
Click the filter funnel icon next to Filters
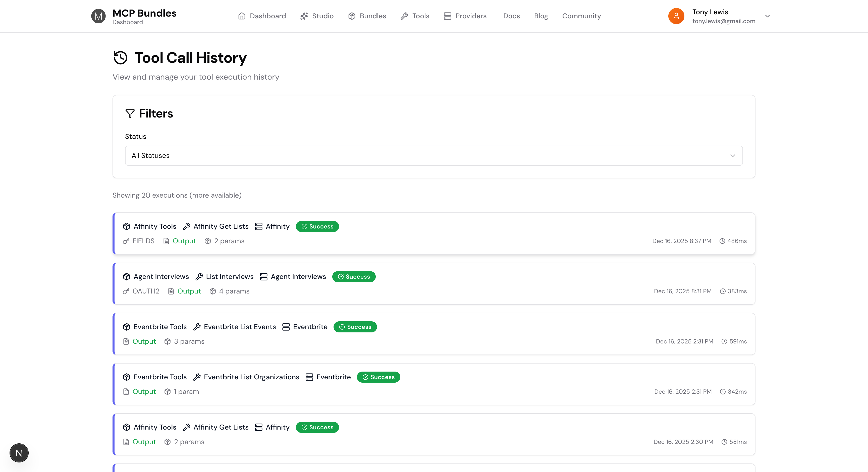click(x=130, y=114)
